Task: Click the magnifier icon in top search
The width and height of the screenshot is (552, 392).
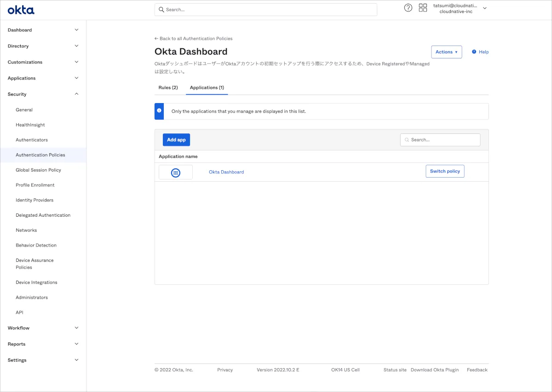Action: [161, 10]
